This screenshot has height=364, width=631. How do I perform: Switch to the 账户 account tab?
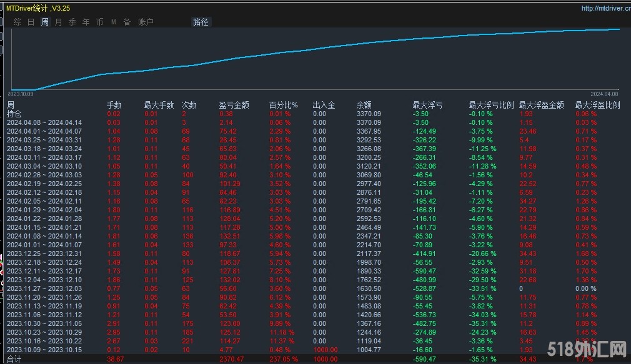[146, 22]
